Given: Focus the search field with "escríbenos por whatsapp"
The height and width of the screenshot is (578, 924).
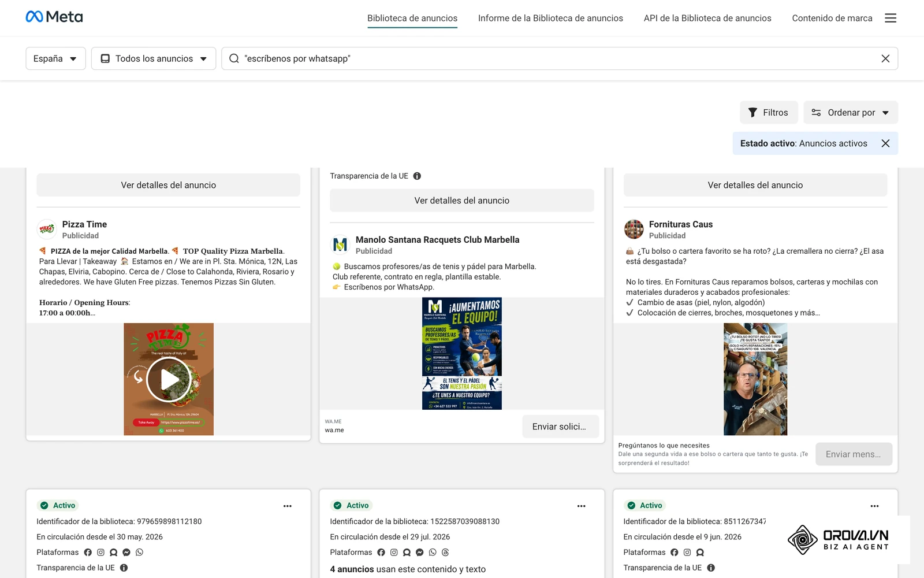Looking at the screenshot, I should click(x=560, y=58).
